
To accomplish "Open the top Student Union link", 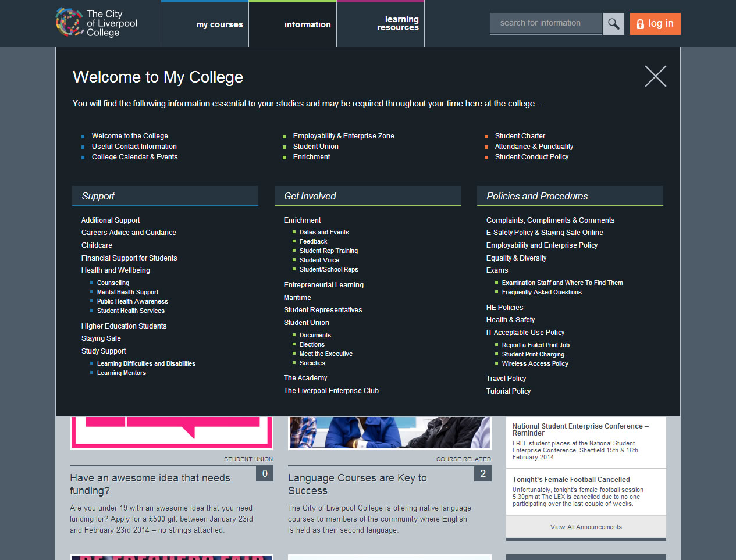I will pyautogui.click(x=316, y=147).
